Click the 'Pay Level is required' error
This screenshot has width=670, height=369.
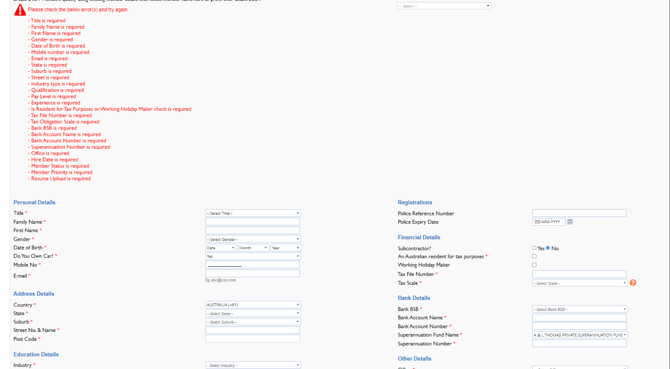coord(52,97)
